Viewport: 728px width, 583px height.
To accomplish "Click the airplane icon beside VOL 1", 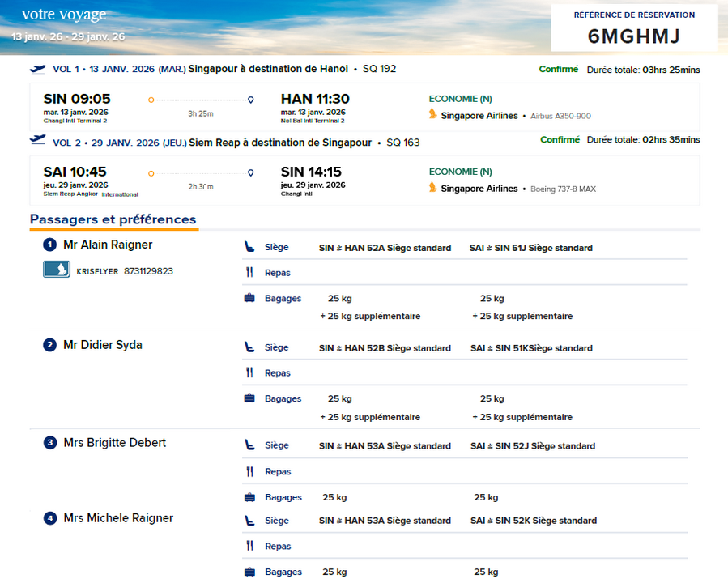I will coord(37,69).
